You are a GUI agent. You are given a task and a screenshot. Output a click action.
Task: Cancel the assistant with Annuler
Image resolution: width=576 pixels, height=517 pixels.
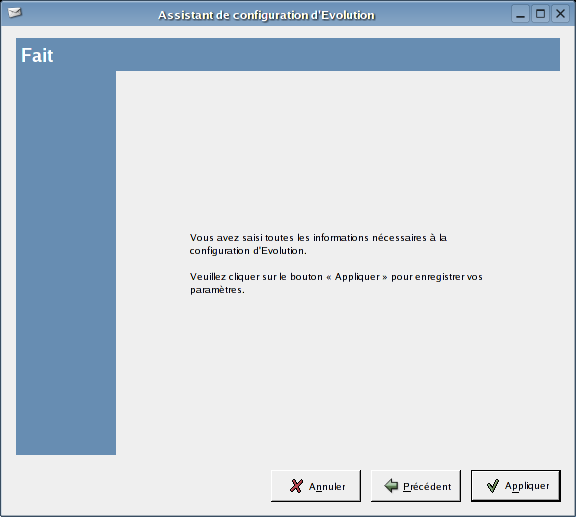[316, 486]
